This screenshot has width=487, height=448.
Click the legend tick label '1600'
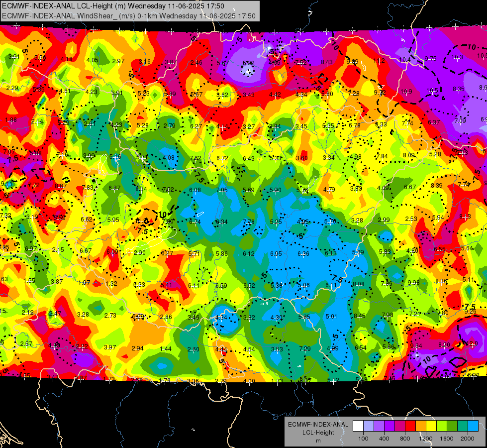(447, 439)
